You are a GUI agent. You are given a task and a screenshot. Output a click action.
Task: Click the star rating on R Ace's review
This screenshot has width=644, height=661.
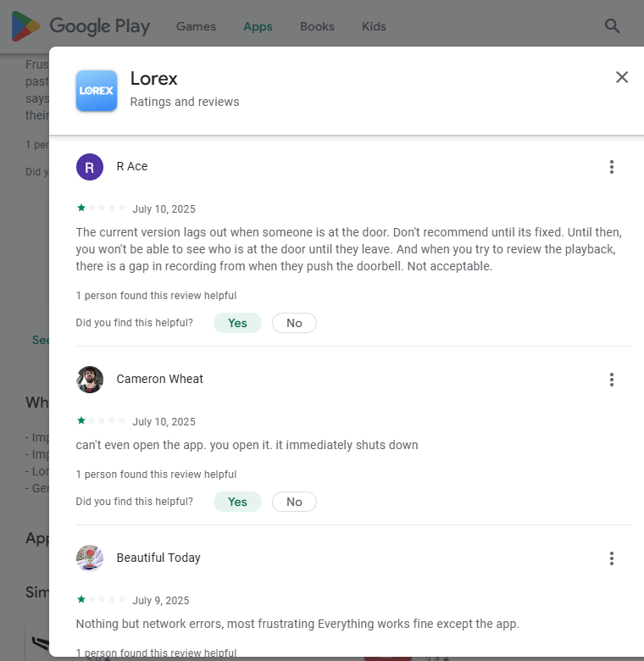tap(101, 208)
